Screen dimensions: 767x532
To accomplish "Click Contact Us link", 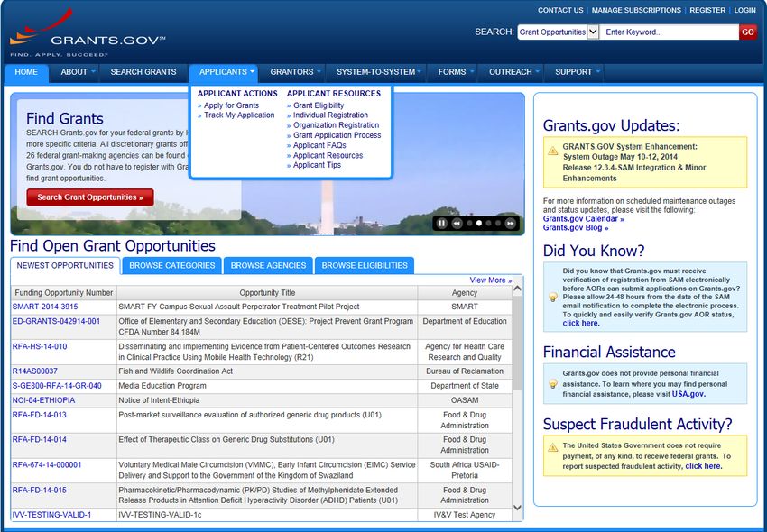I will click(x=560, y=10).
